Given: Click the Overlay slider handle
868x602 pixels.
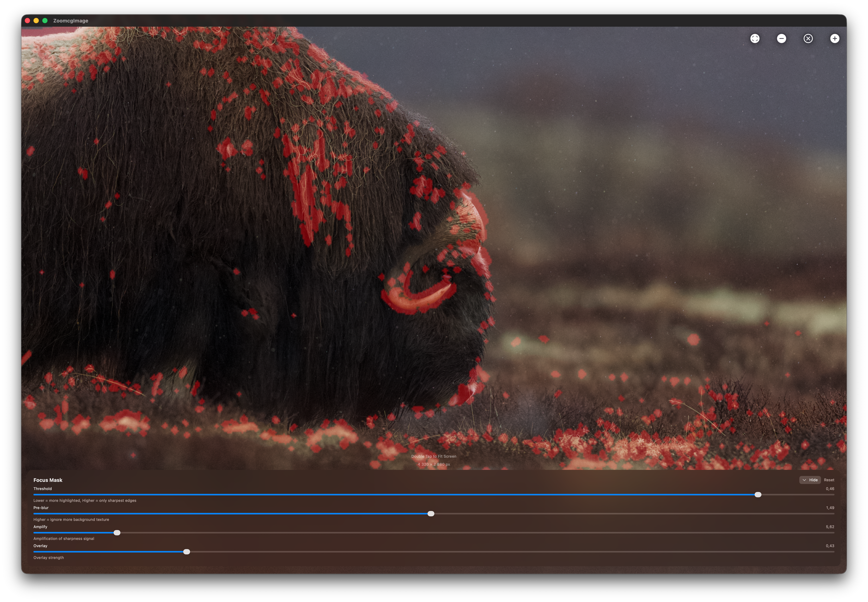Looking at the screenshot, I should [187, 552].
